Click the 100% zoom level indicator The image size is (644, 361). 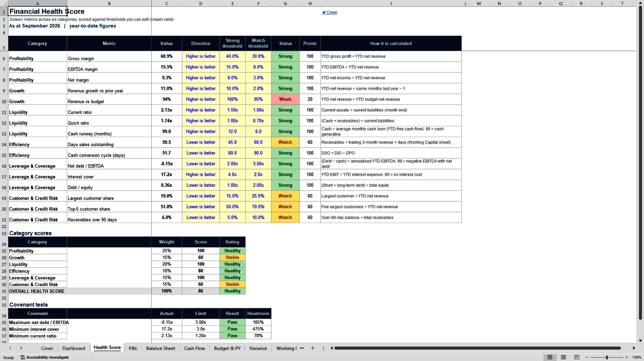637,357
